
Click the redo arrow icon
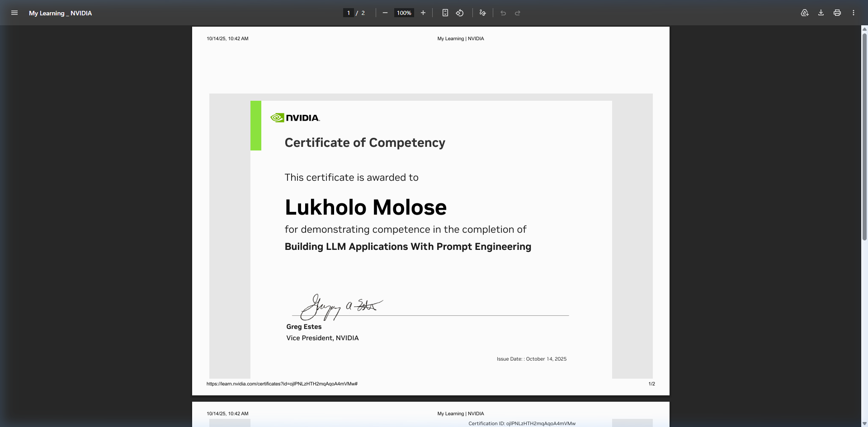(518, 13)
